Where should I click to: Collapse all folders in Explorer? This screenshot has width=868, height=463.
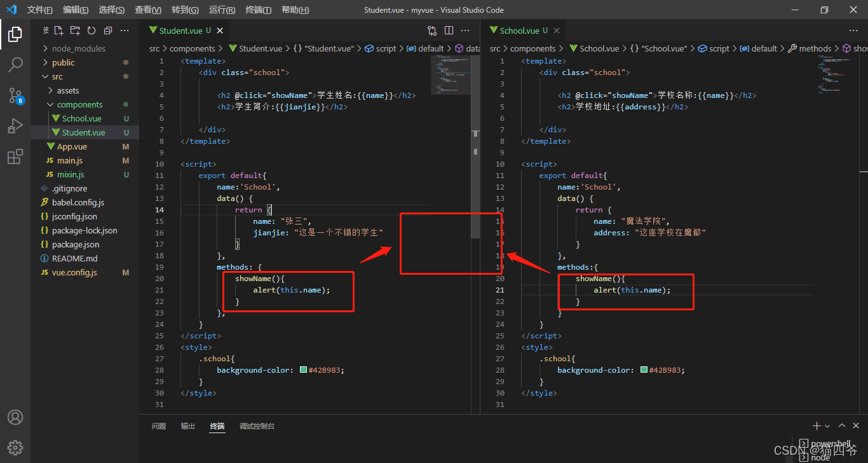point(108,31)
